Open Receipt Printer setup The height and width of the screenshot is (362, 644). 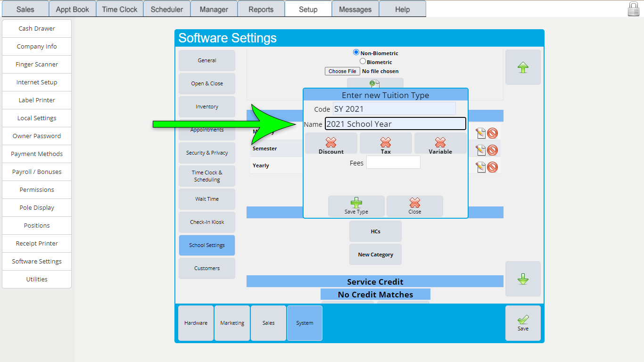coord(37,244)
